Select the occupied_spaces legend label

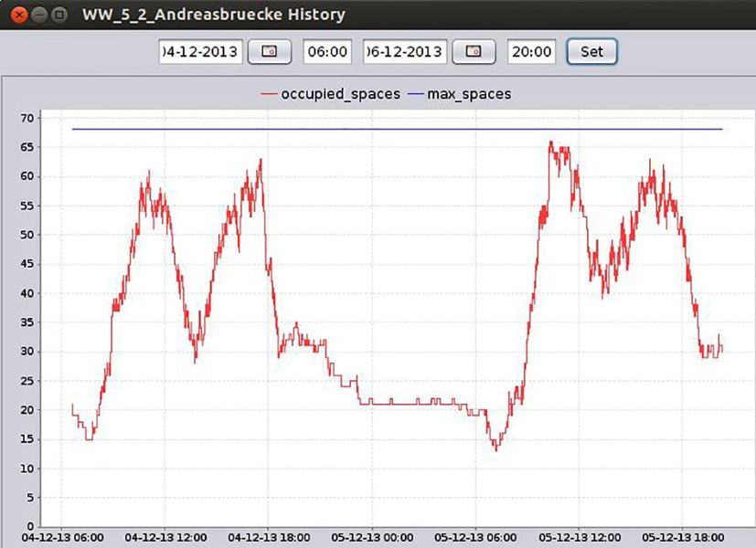tap(340, 94)
